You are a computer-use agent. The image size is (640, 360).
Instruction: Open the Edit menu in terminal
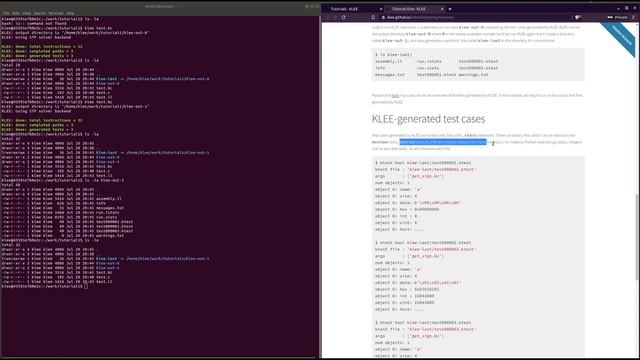point(16,13)
